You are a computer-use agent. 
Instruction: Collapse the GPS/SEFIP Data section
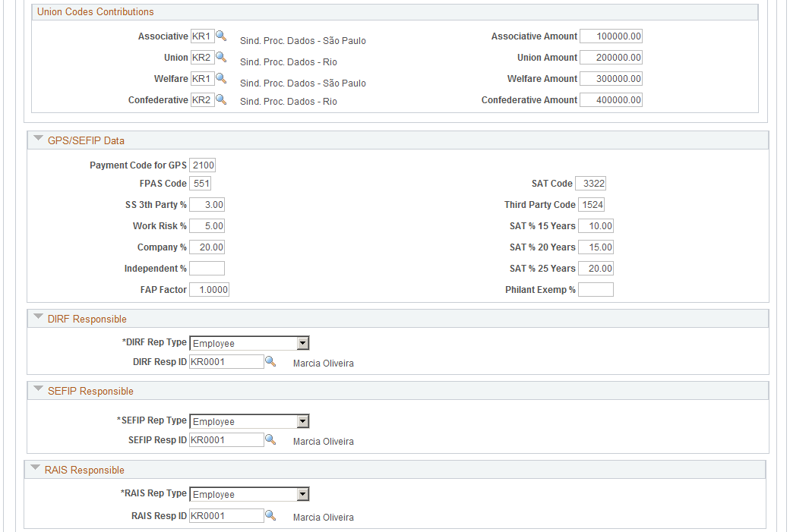click(38, 138)
